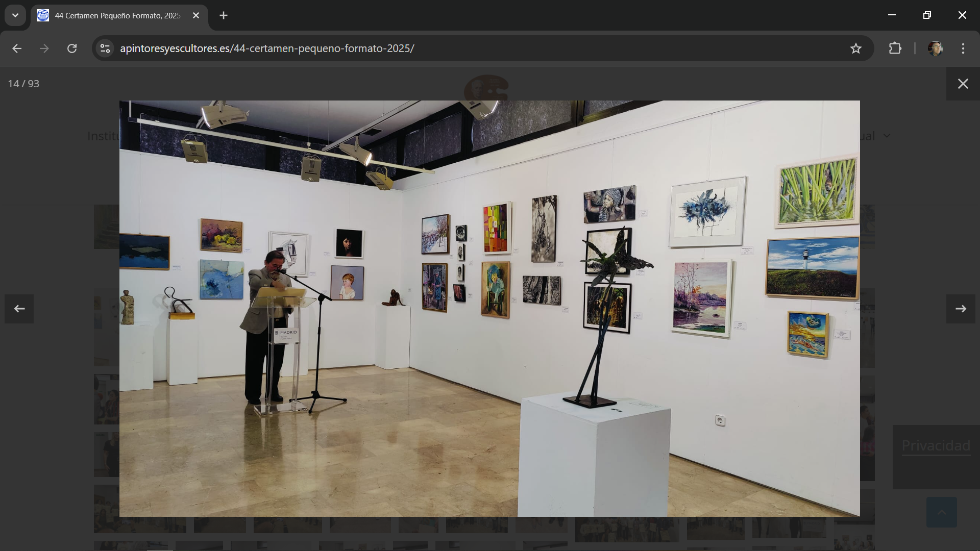Open the tab search dropdown

click(15, 15)
